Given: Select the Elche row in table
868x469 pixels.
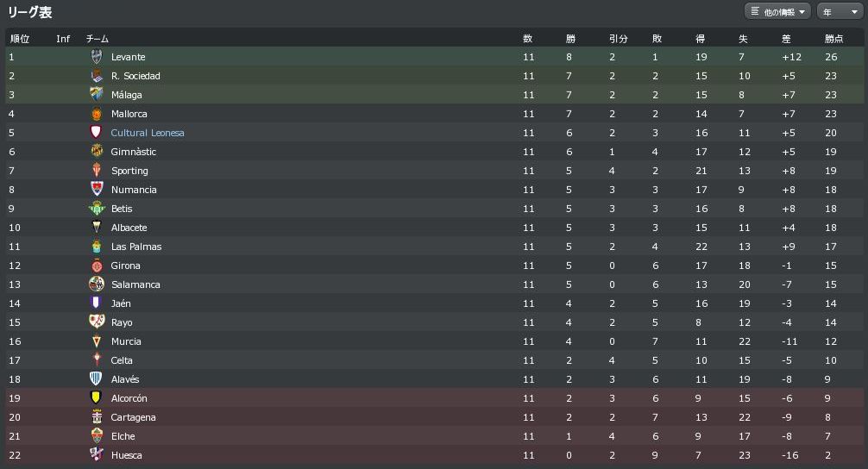Looking at the screenshot, I should (x=431, y=436).
